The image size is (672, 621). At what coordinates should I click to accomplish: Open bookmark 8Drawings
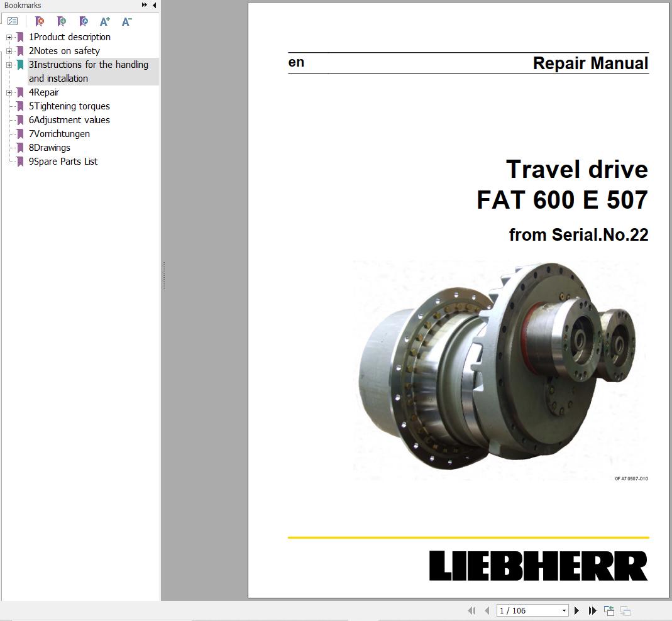pyautogui.click(x=49, y=148)
